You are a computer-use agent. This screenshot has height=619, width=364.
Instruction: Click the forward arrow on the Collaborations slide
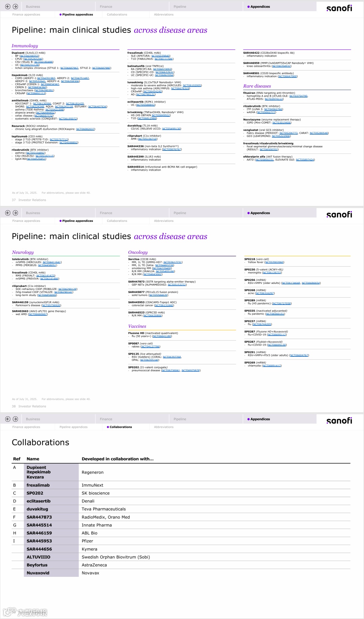coord(15,419)
